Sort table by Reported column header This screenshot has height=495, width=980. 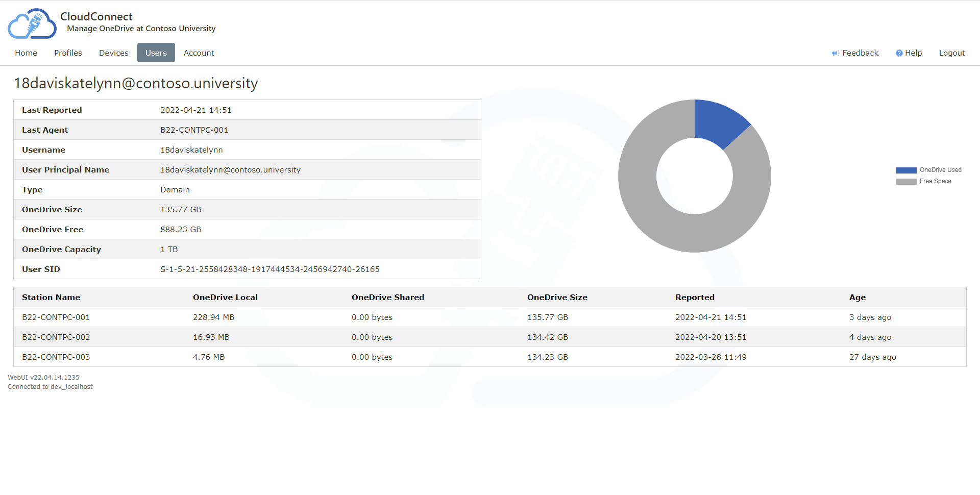point(694,298)
